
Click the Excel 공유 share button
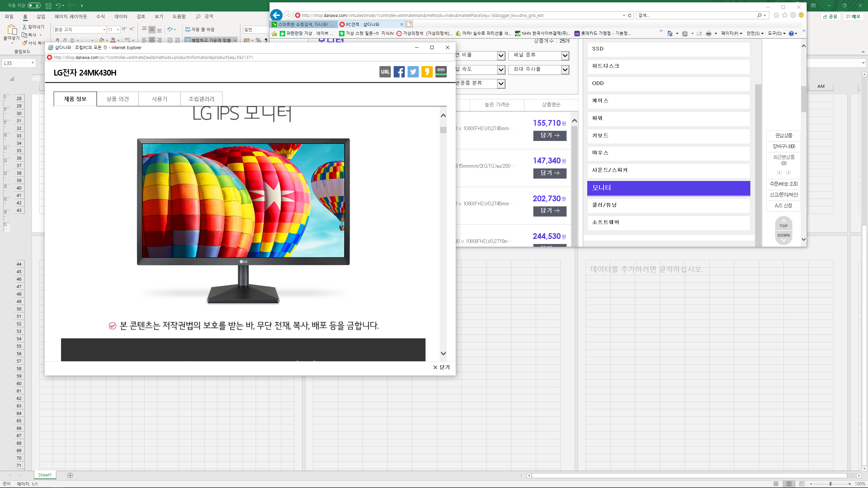tap(830, 16)
